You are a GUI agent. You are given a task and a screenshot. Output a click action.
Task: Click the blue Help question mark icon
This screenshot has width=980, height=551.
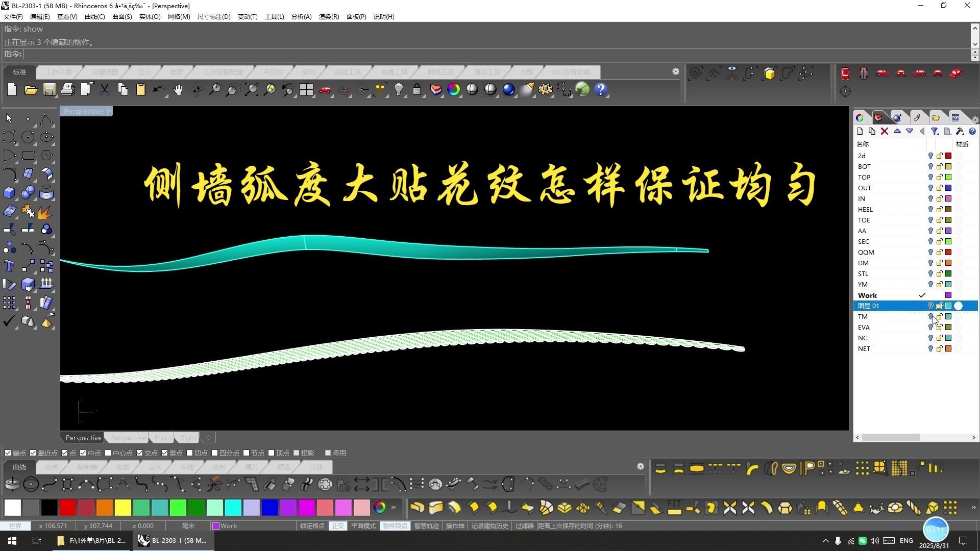(x=601, y=90)
